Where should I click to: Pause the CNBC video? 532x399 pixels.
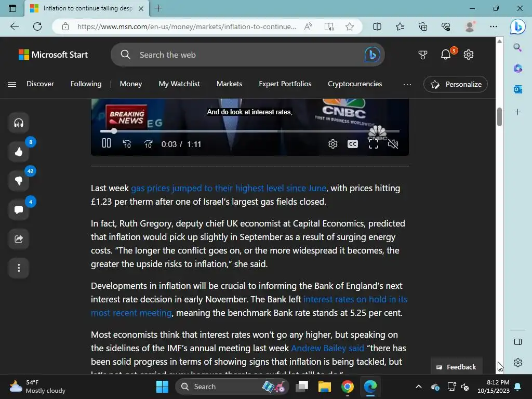point(107,143)
